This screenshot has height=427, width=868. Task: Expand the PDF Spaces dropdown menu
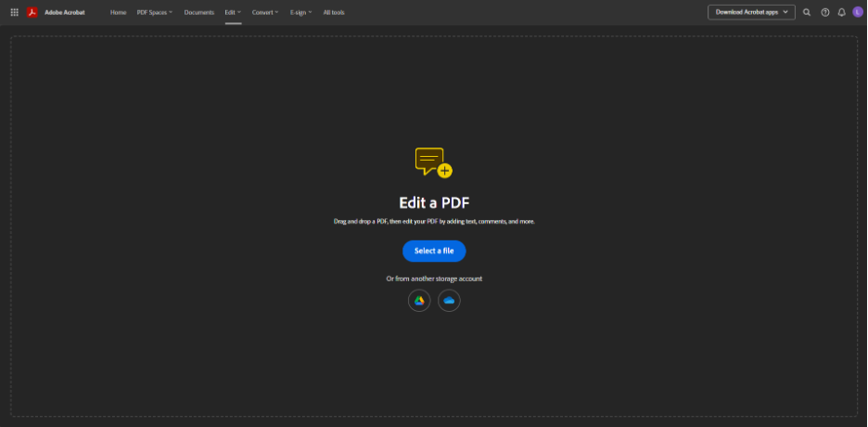155,12
